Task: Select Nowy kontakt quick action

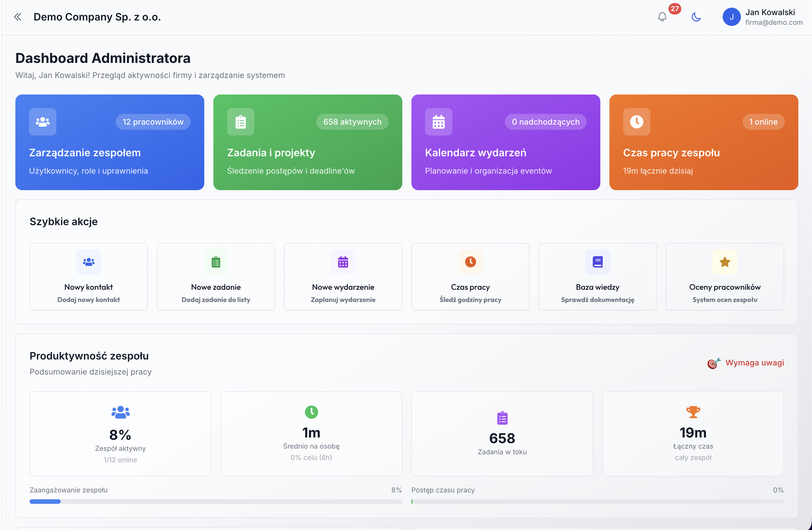Action: pos(88,276)
